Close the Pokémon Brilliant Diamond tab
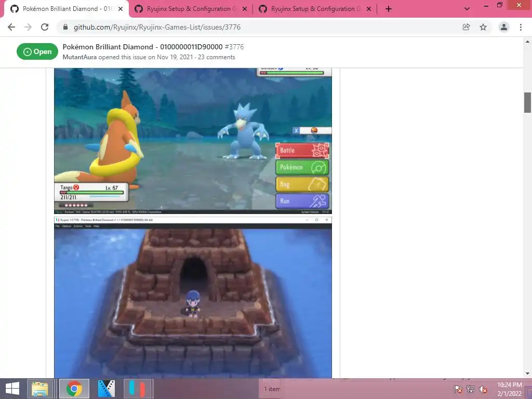 121,9
